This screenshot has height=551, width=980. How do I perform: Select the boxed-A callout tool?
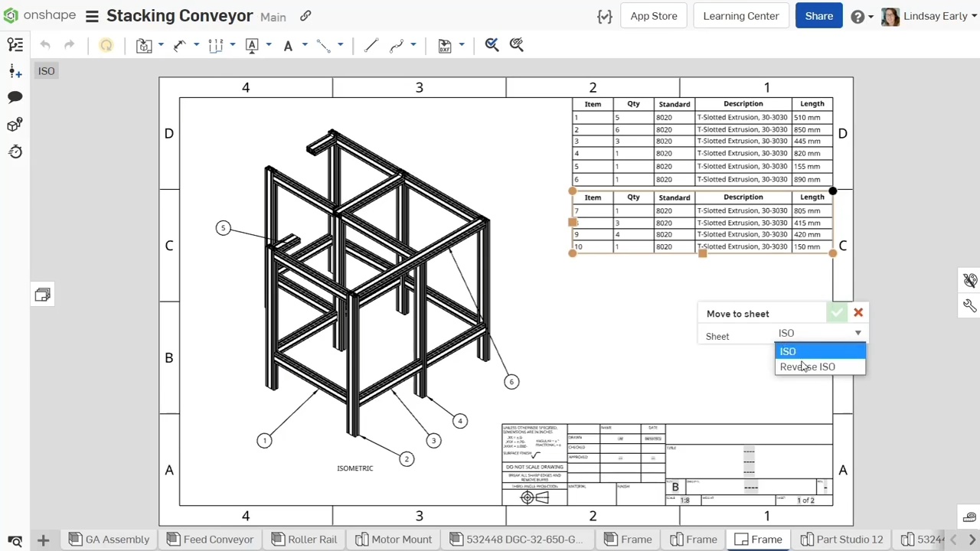tap(252, 46)
